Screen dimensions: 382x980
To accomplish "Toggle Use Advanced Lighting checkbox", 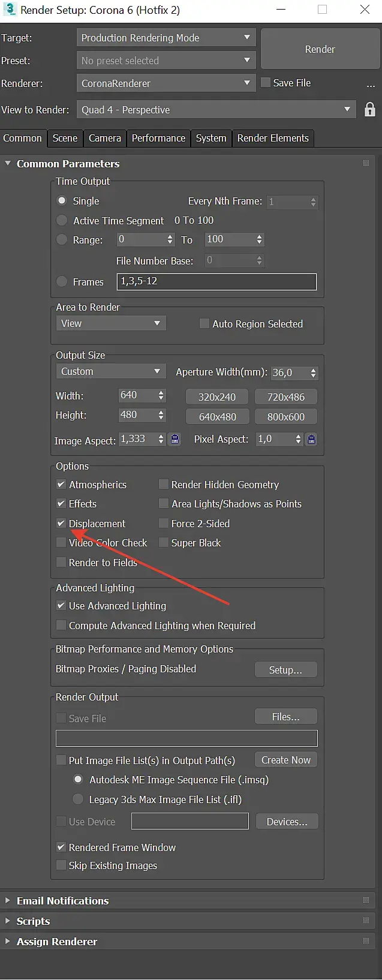I will click(x=61, y=606).
